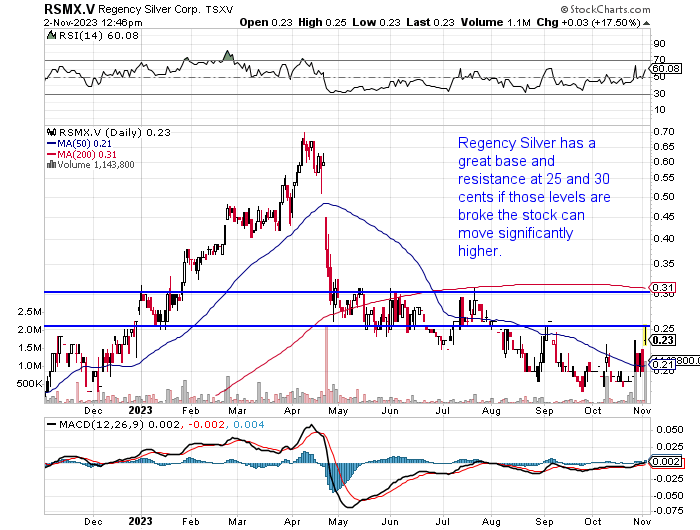700x530 pixels.
Task: Click the 0.050 MACD axis label
Action: click(x=670, y=430)
